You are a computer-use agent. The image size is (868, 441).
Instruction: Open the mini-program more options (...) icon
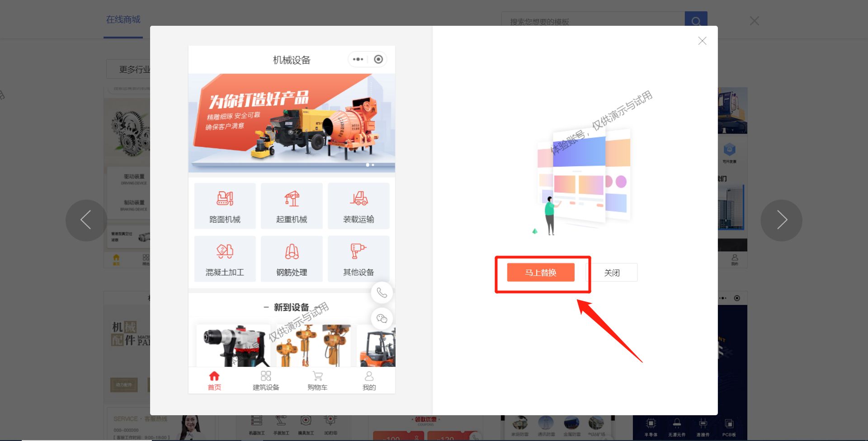pyautogui.click(x=358, y=59)
